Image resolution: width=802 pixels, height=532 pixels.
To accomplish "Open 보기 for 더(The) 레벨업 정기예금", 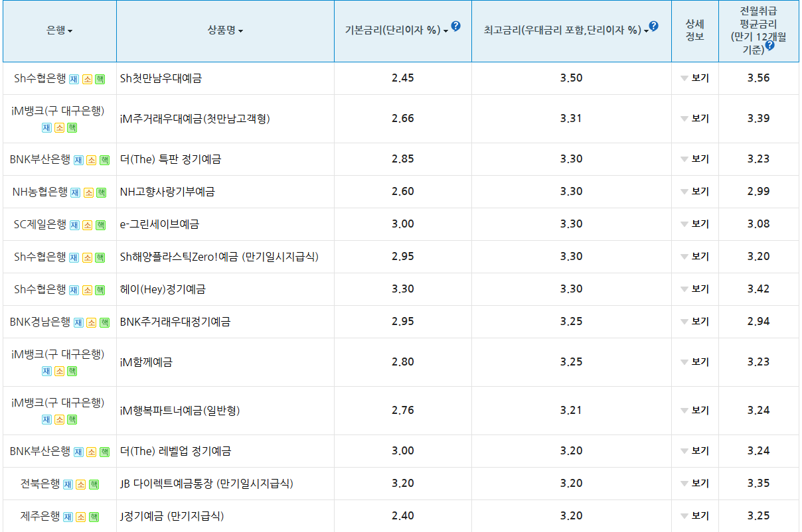I will (695, 451).
